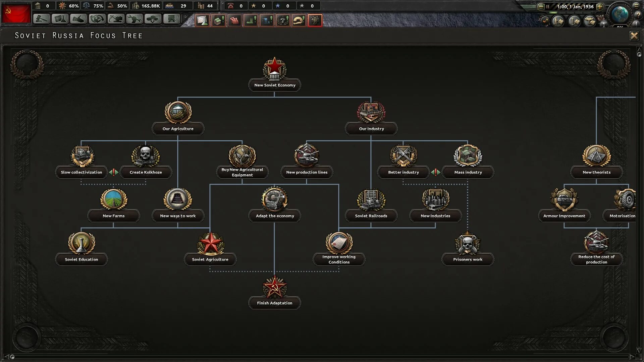Click the idle production lines alert
This screenshot has height=362, width=644.
[251, 20]
